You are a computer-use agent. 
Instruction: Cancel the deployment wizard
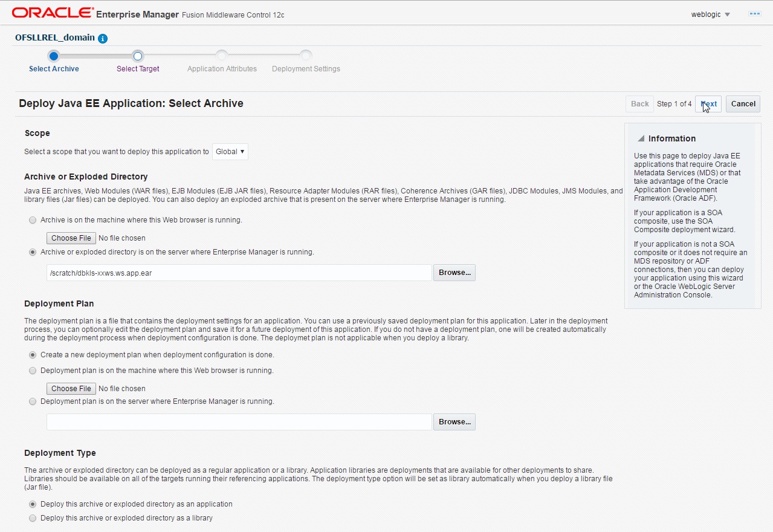click(x=743, y=103)
